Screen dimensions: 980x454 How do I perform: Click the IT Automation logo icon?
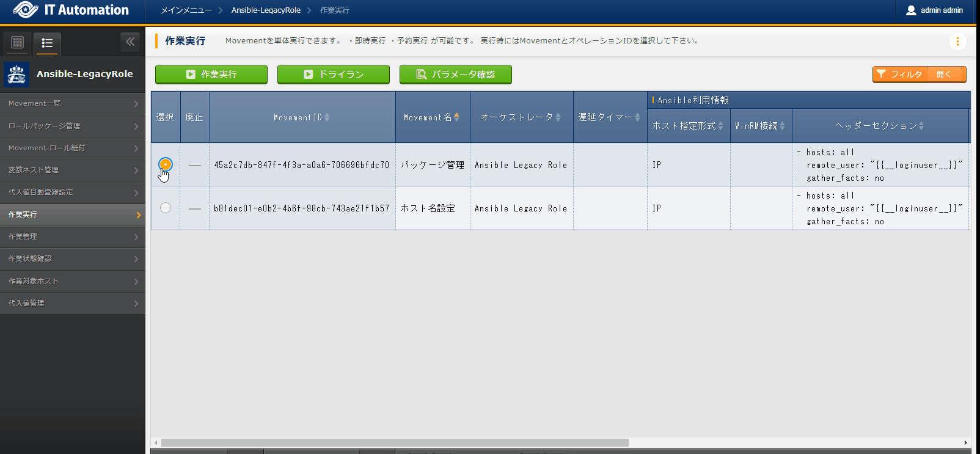(x=24, y=10)
